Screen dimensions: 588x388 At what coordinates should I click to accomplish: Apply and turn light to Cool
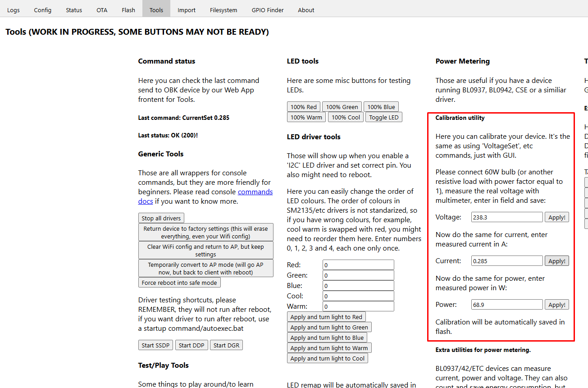click(328, 358)
